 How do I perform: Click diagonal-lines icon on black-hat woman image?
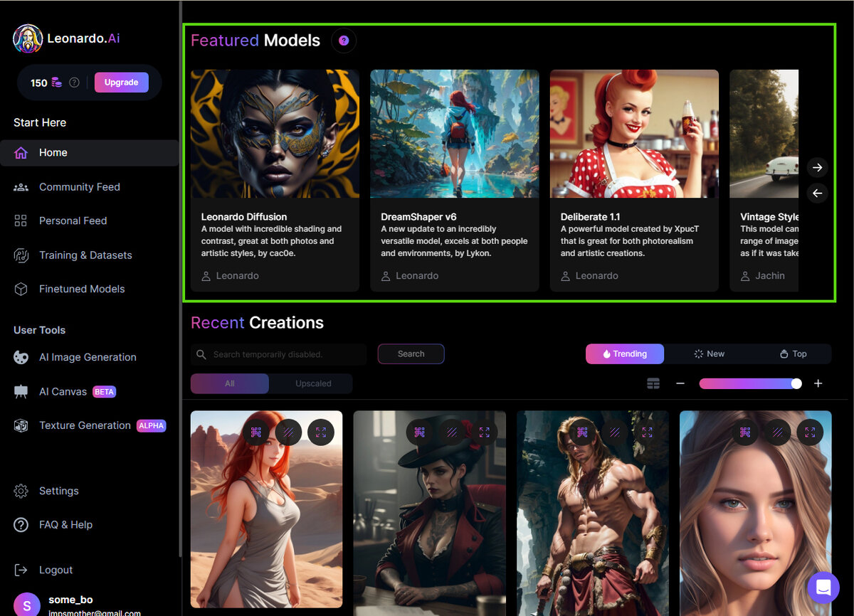coord(452,432)
